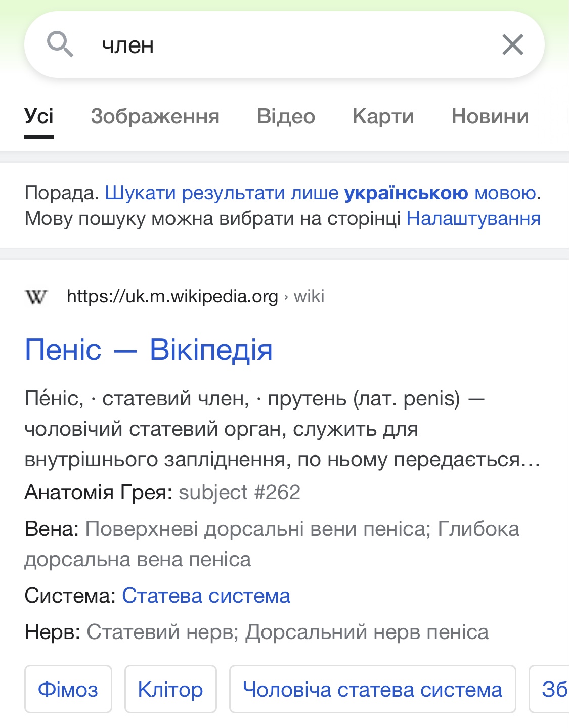Select the 'Чоловіча статева система' chip
Screen dimensions: 569x728
[373, 689]
